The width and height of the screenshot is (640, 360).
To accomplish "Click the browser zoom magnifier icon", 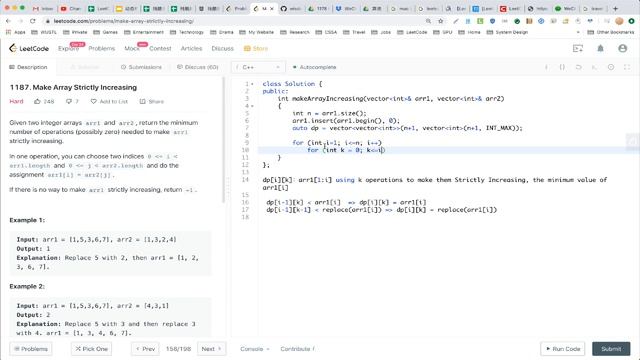I will [x=428, y=21].
